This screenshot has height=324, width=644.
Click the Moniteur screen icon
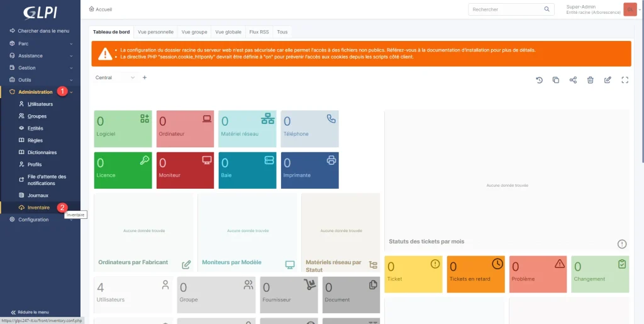(206, 160)
